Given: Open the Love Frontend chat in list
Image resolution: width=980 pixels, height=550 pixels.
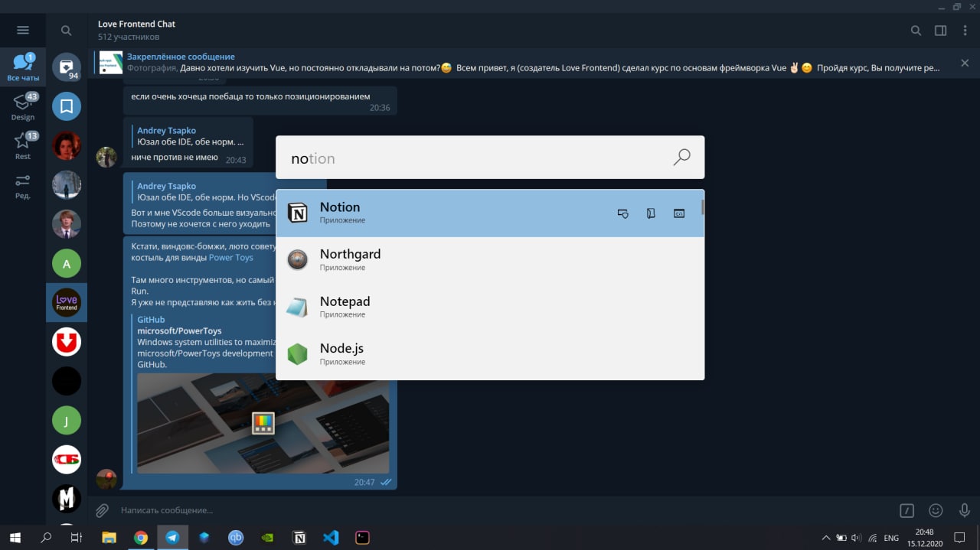Looking at the screenshot, I should (x=67, y=303).
